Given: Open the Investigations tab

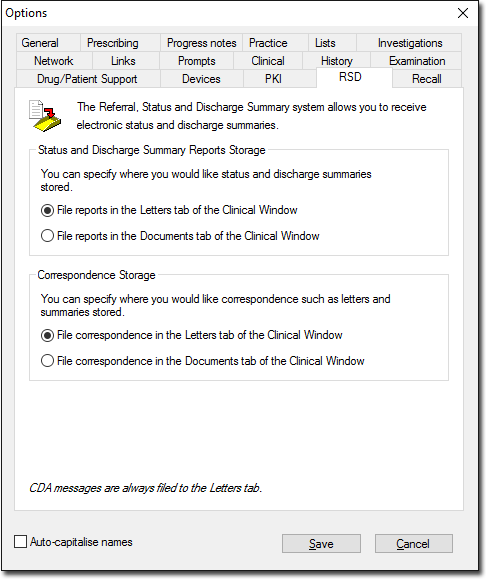Looking at the screenshot, I should [409, 43].
